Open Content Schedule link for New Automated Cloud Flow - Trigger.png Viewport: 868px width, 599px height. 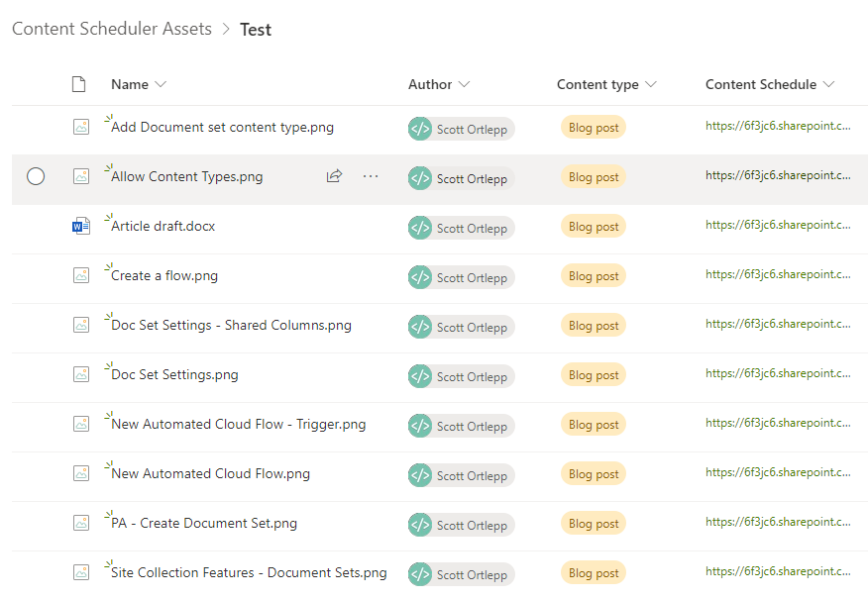point(778,423)
